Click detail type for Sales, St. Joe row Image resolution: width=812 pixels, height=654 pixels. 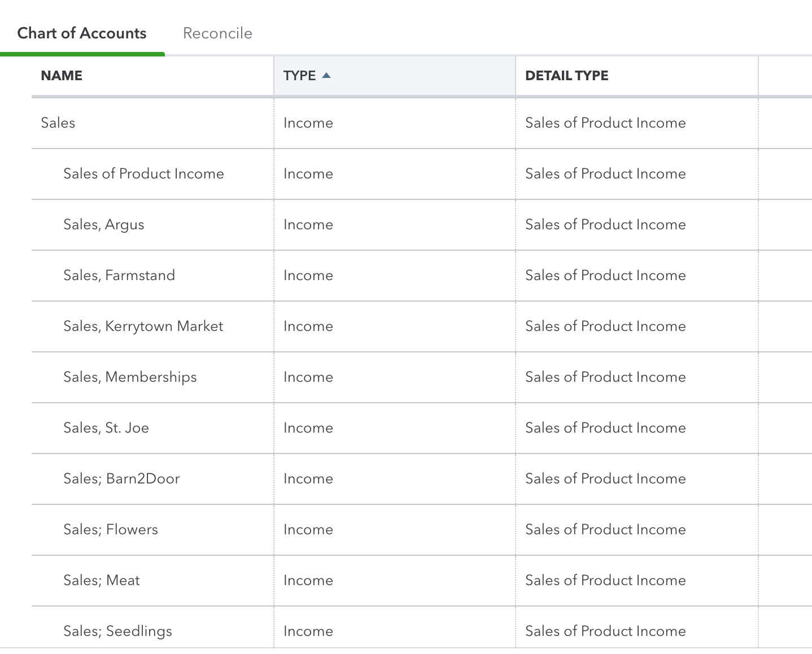(605, 428)
